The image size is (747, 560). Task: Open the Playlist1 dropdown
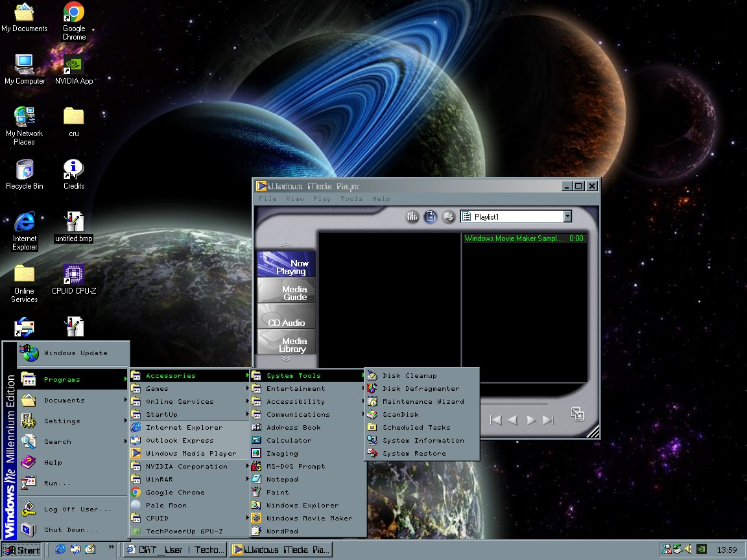(567, 216)
